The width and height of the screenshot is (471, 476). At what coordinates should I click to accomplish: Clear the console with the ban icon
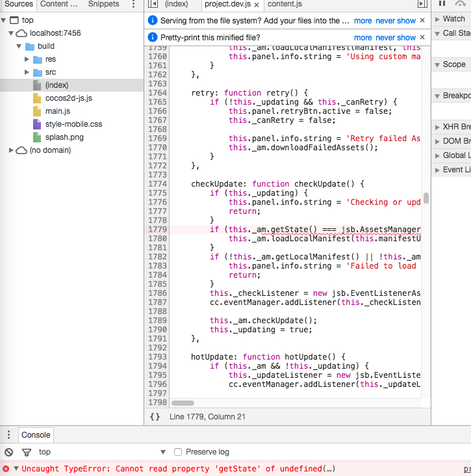(8, 452)
